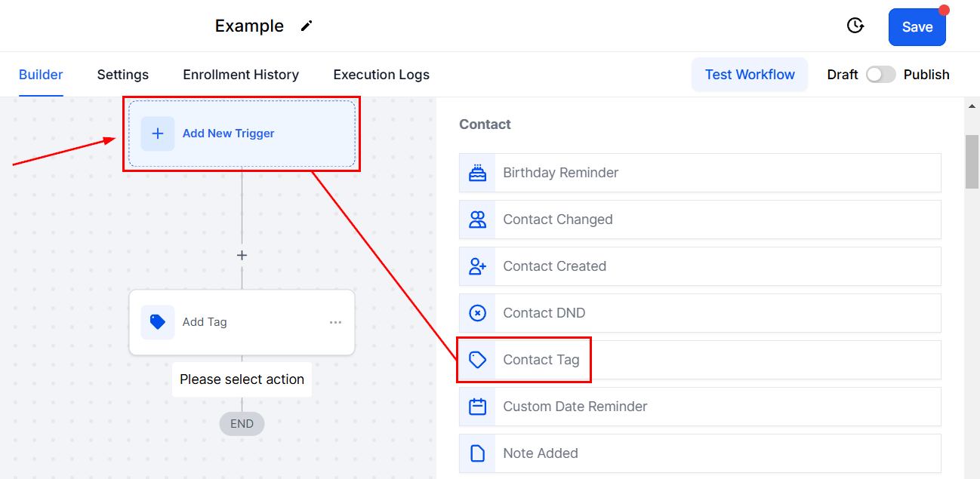Screen dimensions: 980x479
Task: Click the Contact Created person-plus icon
Action: point(477,266)
